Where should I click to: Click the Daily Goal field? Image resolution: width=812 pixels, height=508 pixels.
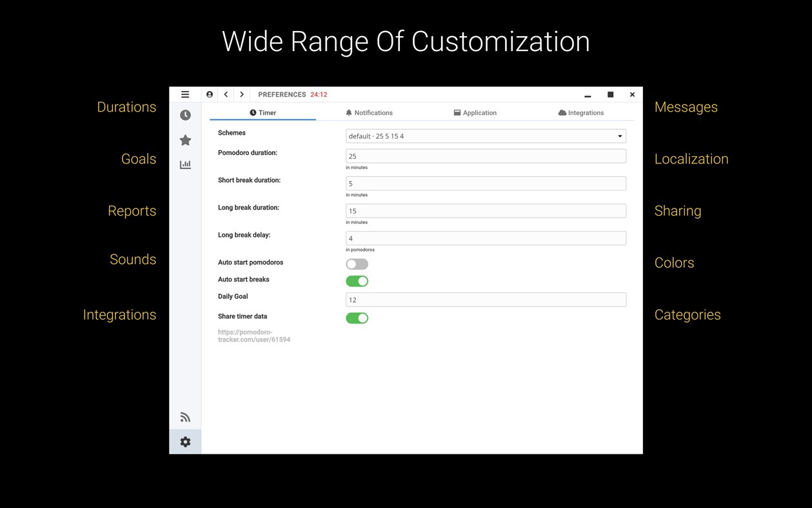[486, 300]
